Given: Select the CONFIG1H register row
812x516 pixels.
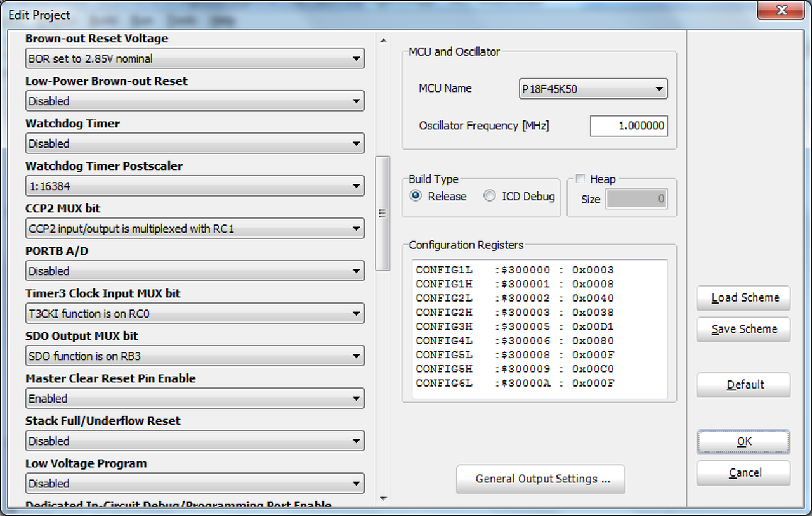Looking at the screenshot, I should coord(515,284).
